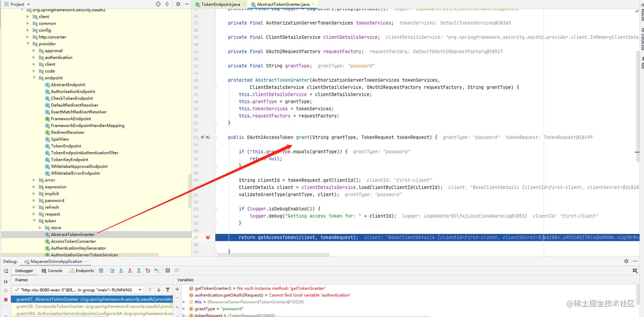
Task: Expand the 'this' variable node
Action: [x=184, y=302]
